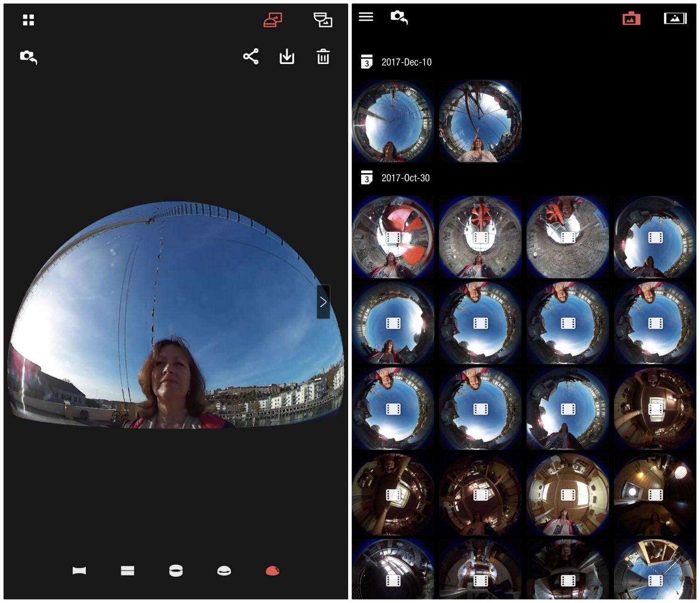The width and height of the screenshot is (700, 603).
Task: Switch to red camera images tab in viewer
Action: [273, 20]
